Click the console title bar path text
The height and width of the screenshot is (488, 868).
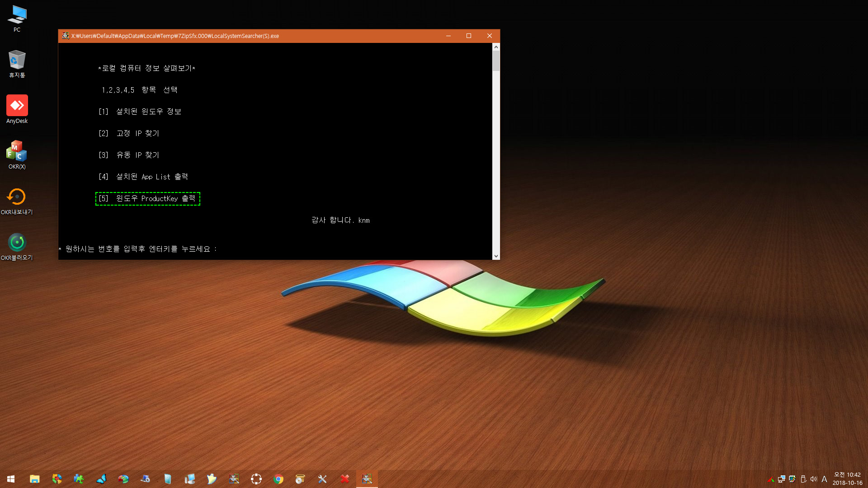coord(175,36)
